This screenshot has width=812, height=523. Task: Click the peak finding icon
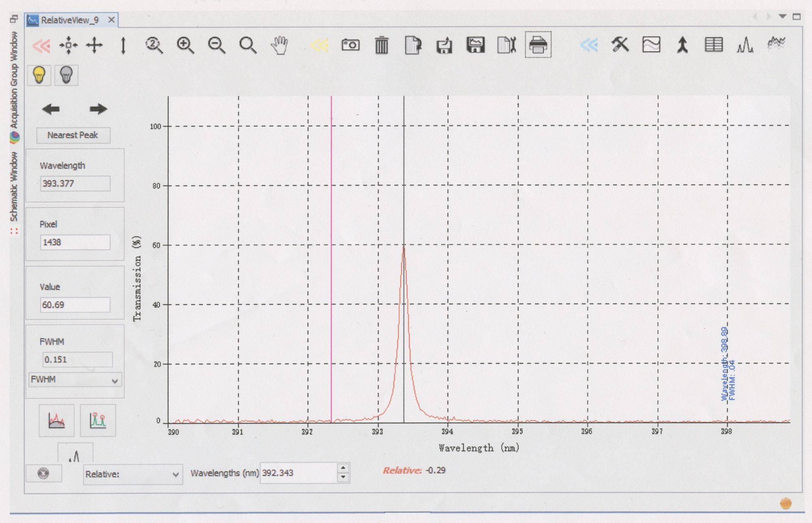(745, 45)
